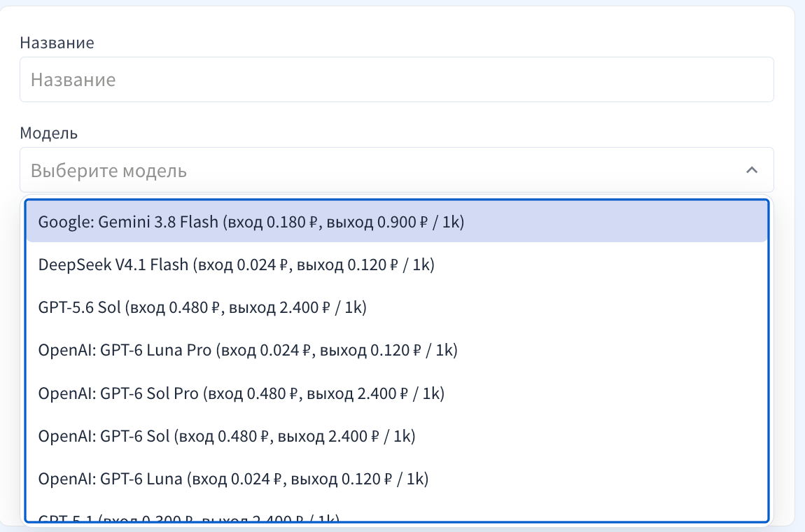The image size is (805, 532).
Task: Pick OpenAI: GPT-6 Luna (вход 0.024 ₽) option
Action: click(x=396, y=479)
